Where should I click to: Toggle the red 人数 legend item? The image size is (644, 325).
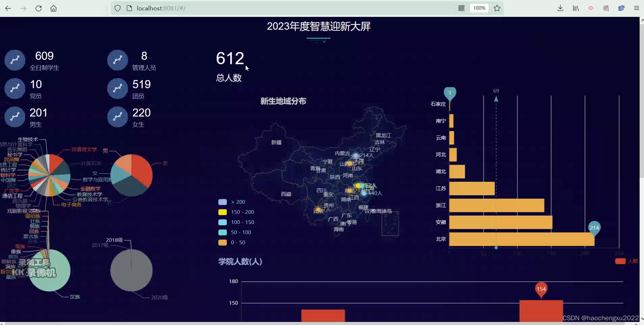tap(626, 261)
